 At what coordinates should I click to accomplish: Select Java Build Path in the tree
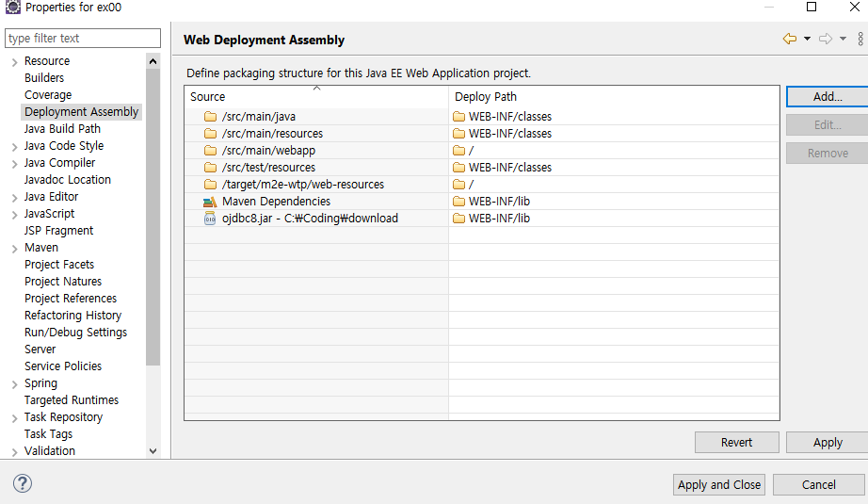62,129
